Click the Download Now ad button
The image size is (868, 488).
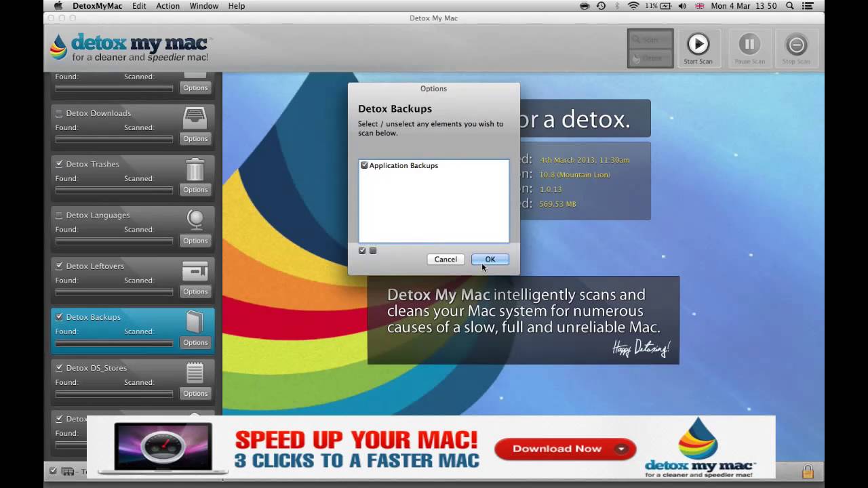coord(565,449)
